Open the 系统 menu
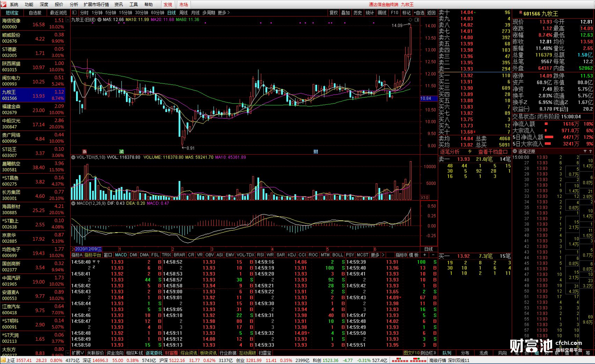Image resolution: width=595 pixels, height=364 pixels. (x=14, y=4)
